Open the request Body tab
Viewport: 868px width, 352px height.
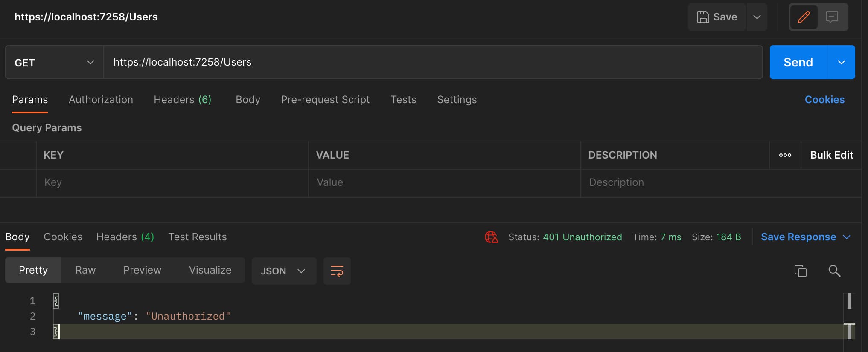point(248,100)
